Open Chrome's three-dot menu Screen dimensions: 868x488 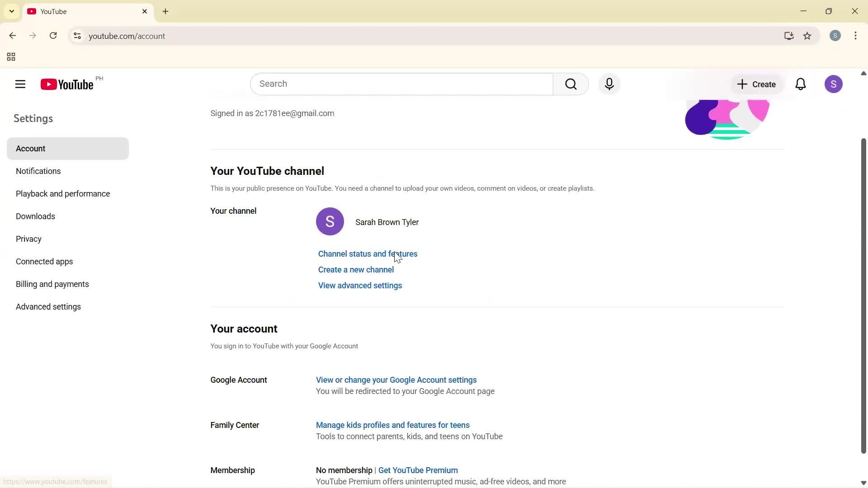click(x=856, y=36)
